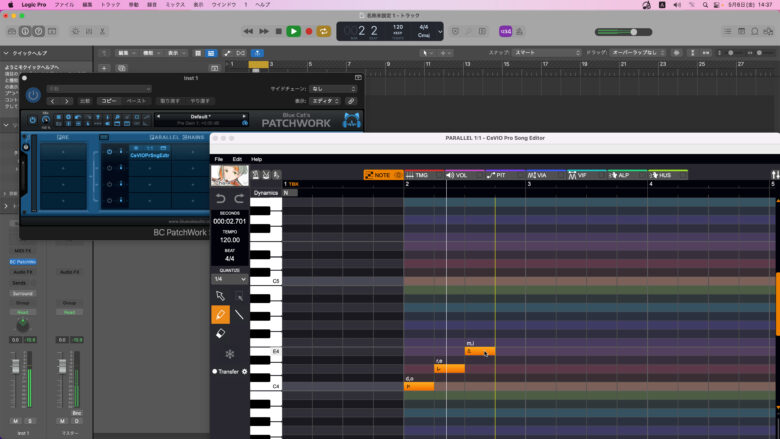Switch to the ALP tab

tap(627, 175)
